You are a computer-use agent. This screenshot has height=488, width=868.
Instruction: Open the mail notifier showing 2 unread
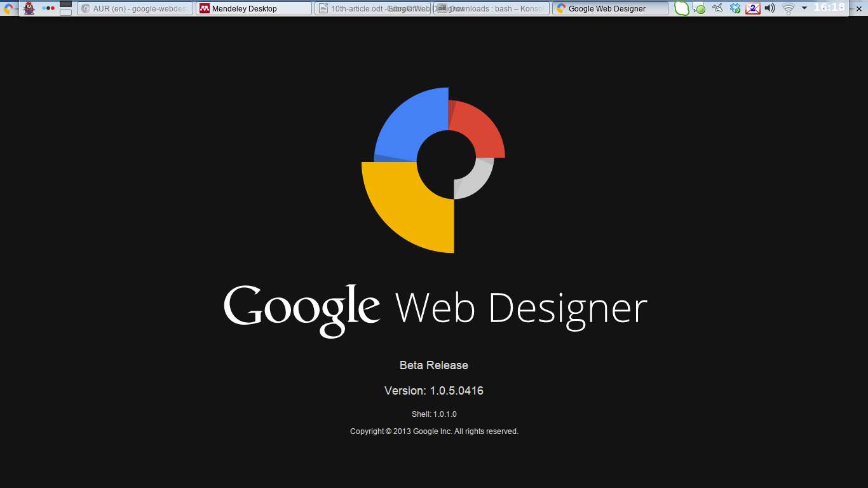753,8
